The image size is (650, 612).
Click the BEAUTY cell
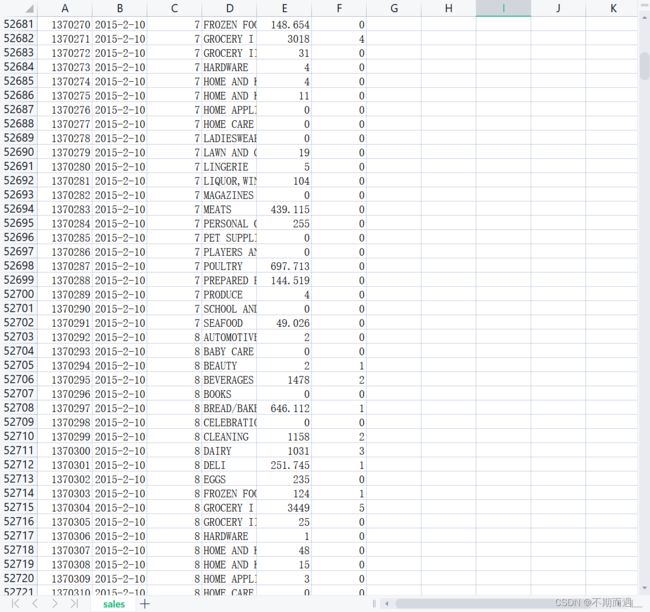point(229,366)
